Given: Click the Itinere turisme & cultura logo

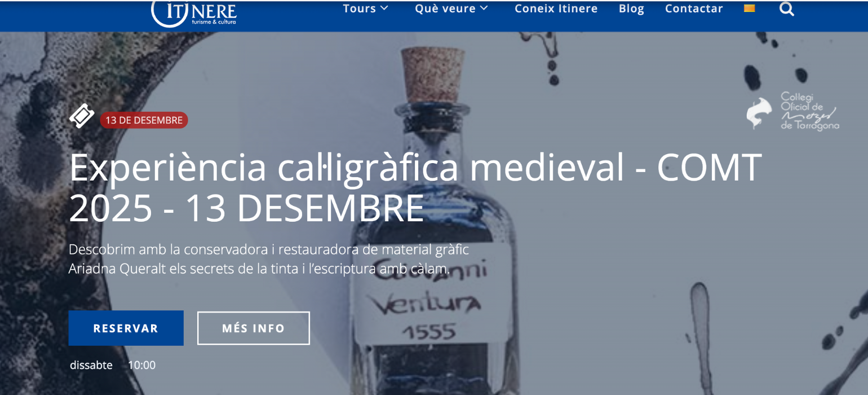Looking at the screenshot, I should point(194,12).
